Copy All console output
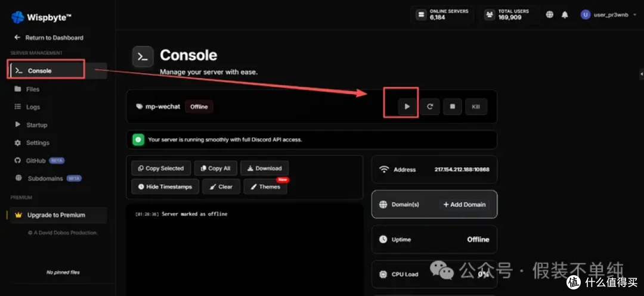This screenshot has height=296, width=644. click(x=216, y=168)
